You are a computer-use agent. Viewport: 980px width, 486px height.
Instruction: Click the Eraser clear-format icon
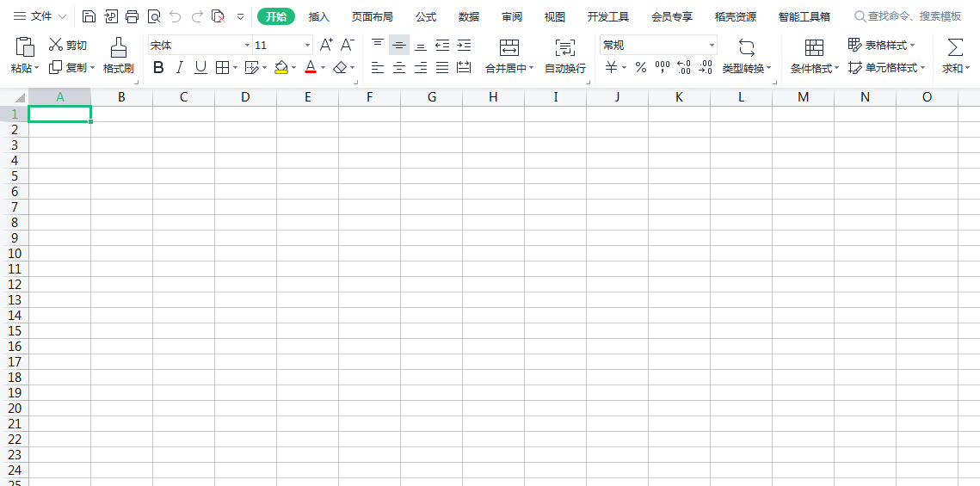click(340, 67)
